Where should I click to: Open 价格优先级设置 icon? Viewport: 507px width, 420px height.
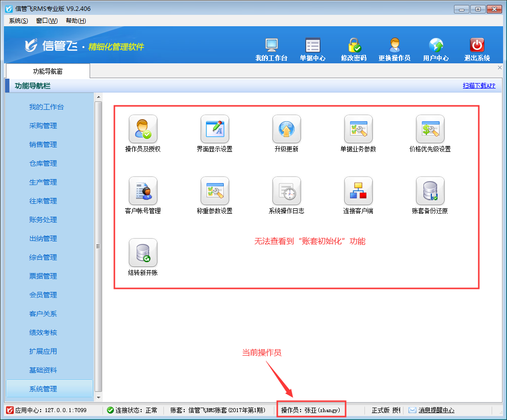pos(430,130)
